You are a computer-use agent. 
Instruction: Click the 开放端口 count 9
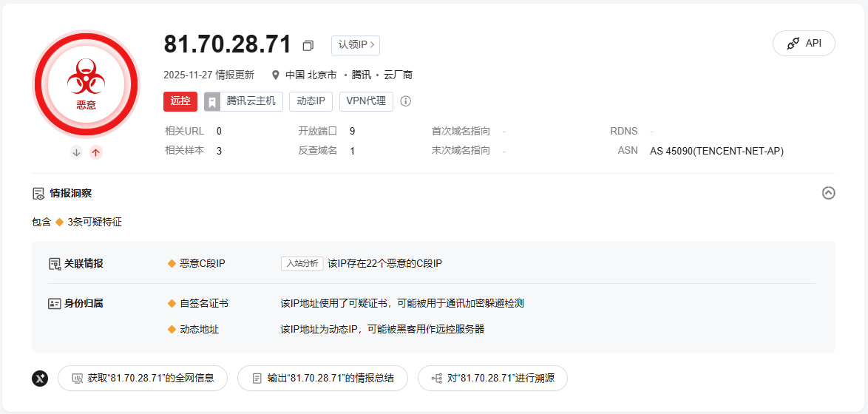pyautogui.click(x=352, y=131)
